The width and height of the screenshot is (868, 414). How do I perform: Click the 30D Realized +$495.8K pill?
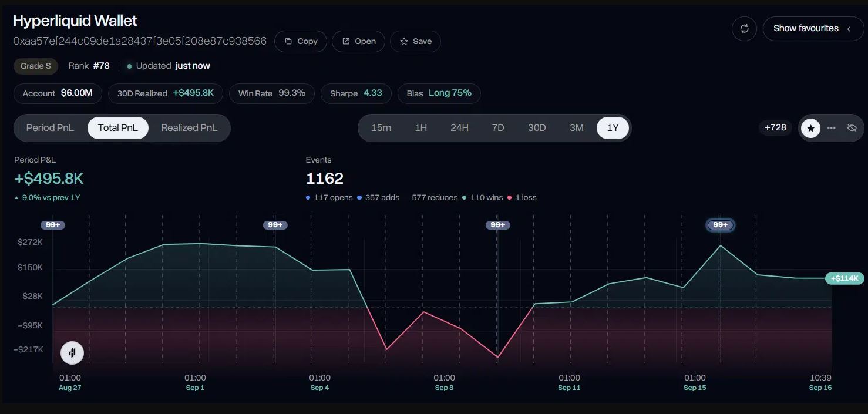[x=165, y=93]
